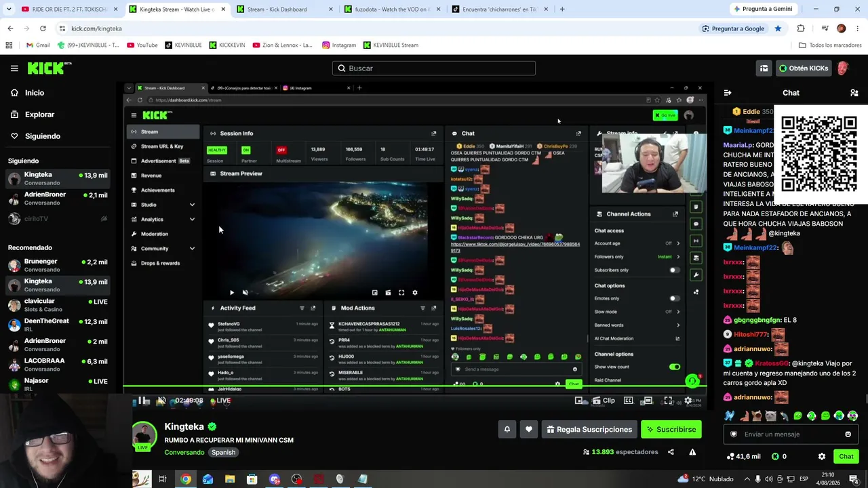
Task: Click the Spanish language tag
Action: pyautogui.click(x=223, y=452)
